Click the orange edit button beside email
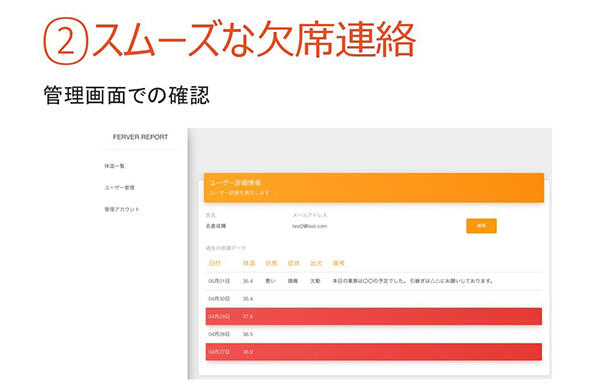The width and height of the screenshot is (600, 389). [481, 226]
